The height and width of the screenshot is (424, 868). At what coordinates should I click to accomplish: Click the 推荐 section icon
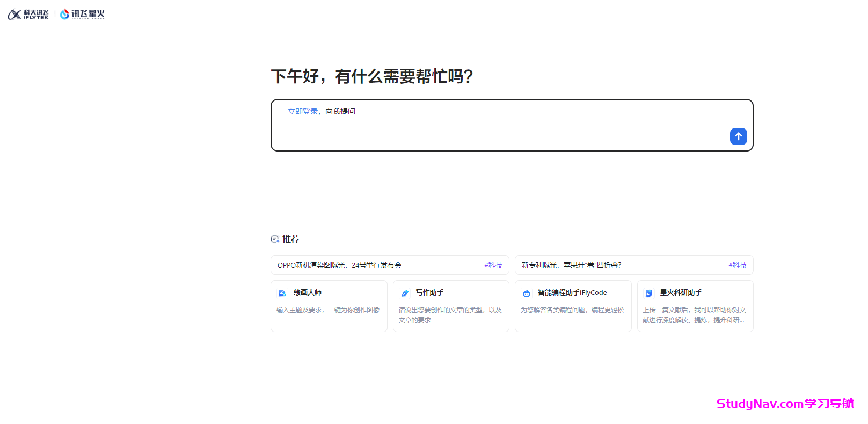click(x=275, y=239)
